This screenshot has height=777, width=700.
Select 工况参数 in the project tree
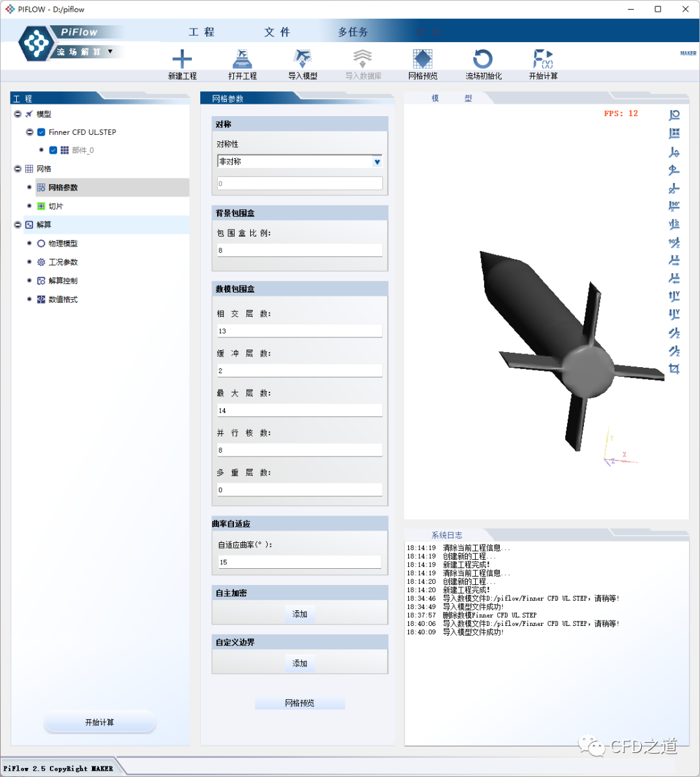[63, 262]
